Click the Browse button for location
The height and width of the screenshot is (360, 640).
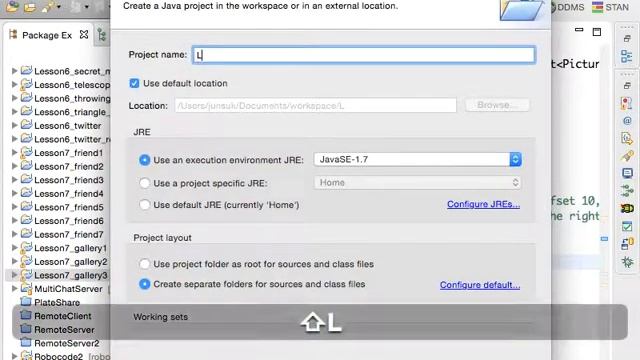497,105
